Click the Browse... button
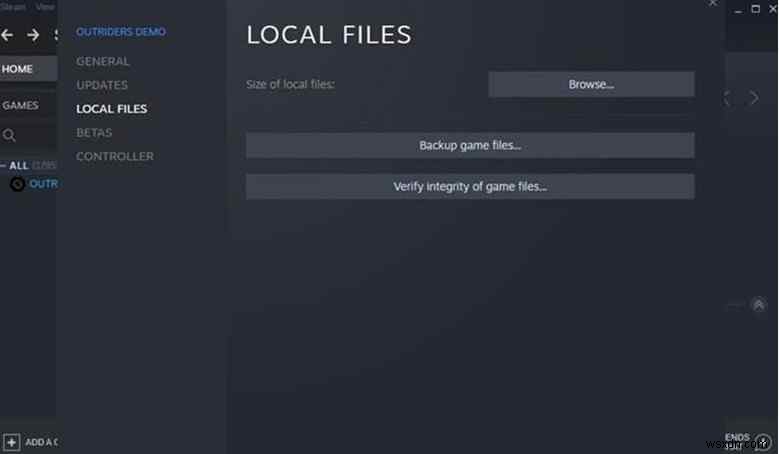The width and height of the screenshot is (779, 454). click(591, 84)
